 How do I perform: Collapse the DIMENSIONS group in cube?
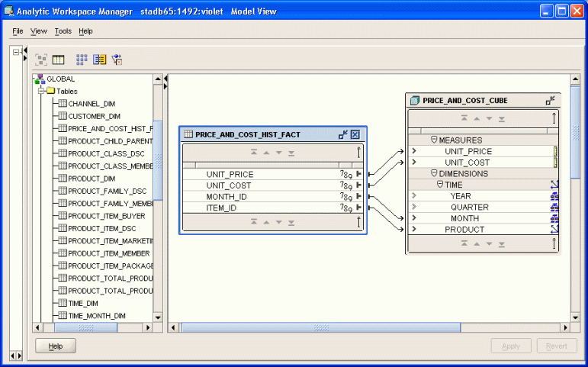point(434,174)
